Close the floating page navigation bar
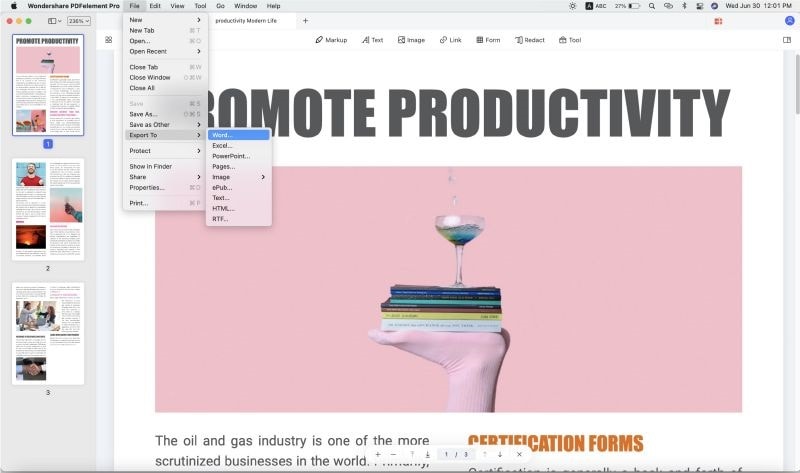Image resolution: width=800 pixels, height=473 pixels. click(x=519, y=454)
